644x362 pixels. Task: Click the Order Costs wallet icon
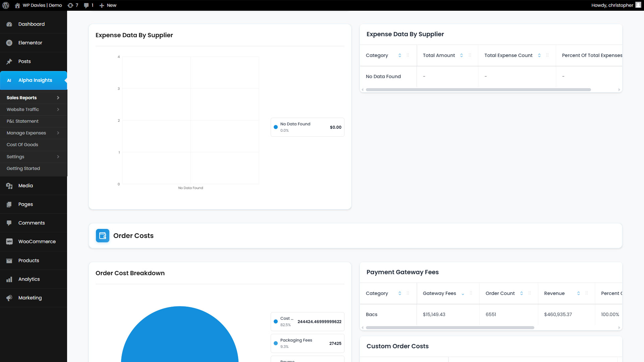[x=102, y=236]
